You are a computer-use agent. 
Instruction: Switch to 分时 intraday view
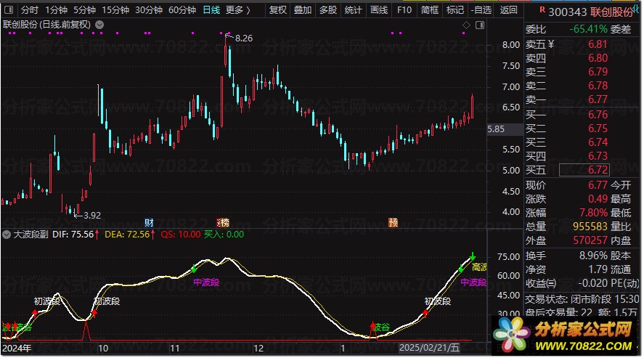pyautogui.click(x=30, y=10)
